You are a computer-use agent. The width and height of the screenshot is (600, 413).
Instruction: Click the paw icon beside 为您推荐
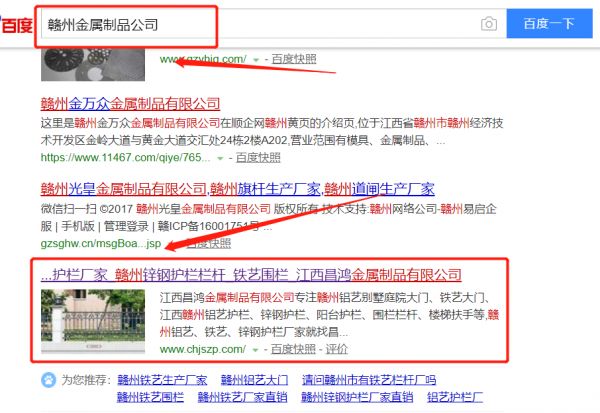coord(48,380)
